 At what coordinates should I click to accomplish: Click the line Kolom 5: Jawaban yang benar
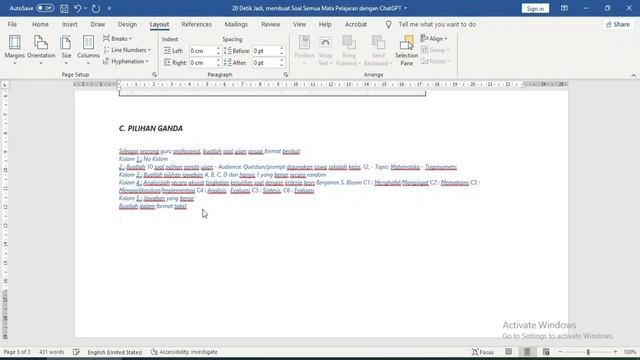(x=156, y=198)
